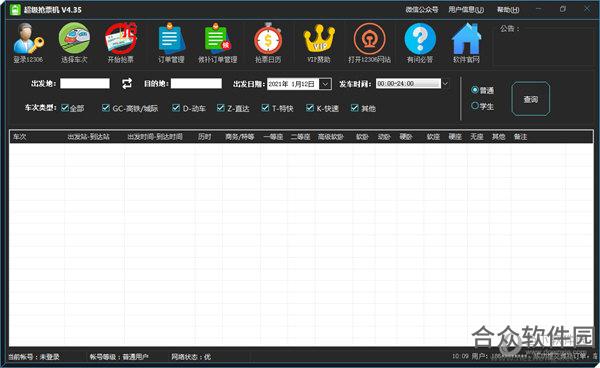Click the 有问必答 question mark icon
The image size is (600, 368).
420,42
